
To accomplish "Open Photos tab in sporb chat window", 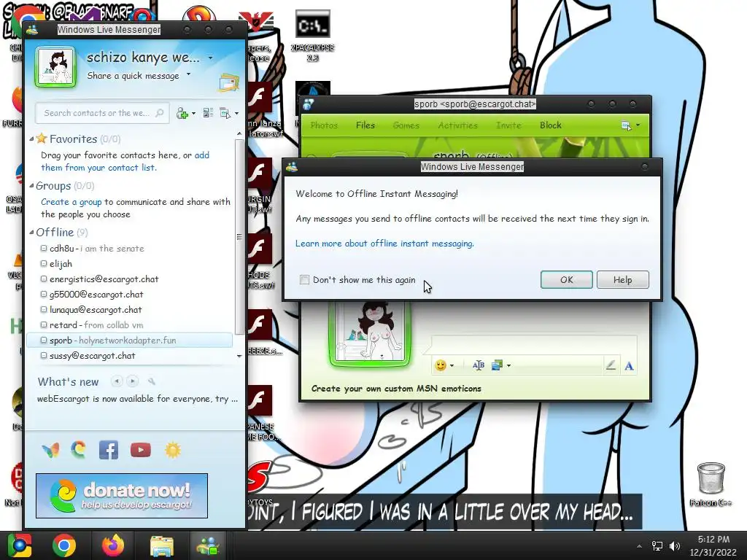I will (x=324, y=125).
